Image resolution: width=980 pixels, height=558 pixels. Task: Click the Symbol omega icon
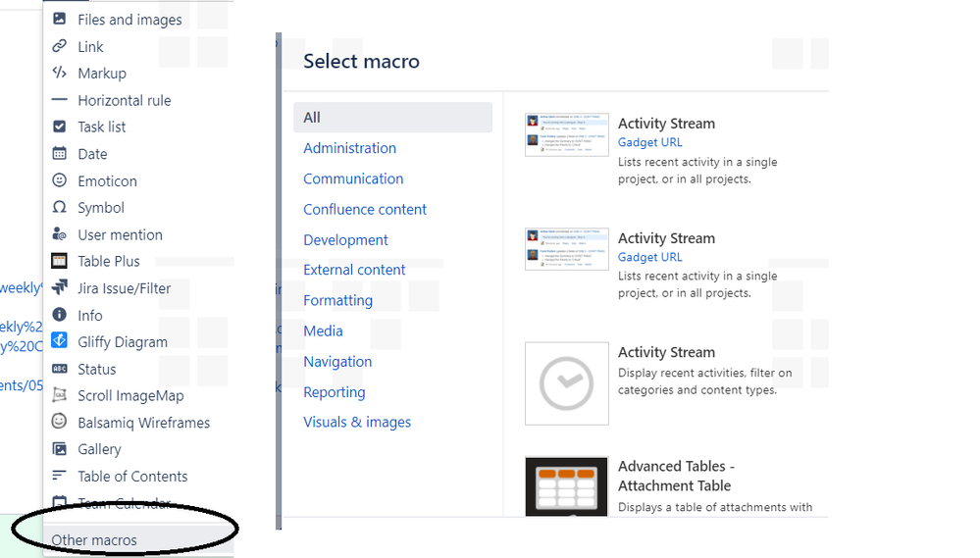60,207
